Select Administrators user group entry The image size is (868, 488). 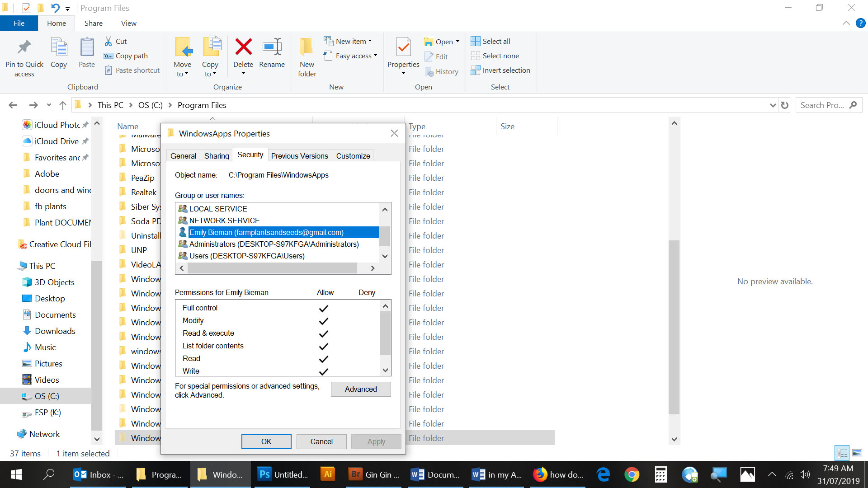[274, 244]
